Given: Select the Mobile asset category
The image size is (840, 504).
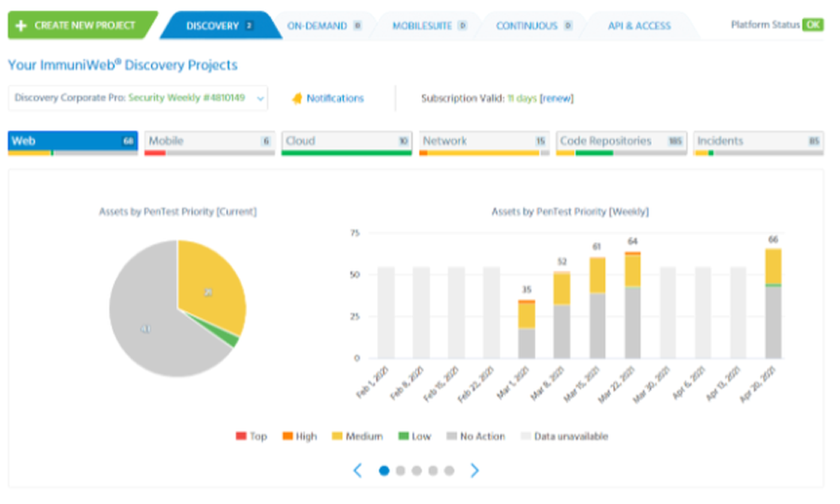Looking at the screenshot, I should (209, 143).
